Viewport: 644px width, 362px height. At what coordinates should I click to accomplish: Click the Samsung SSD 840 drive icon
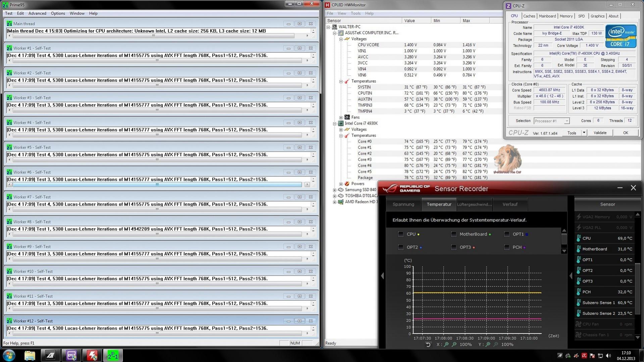click(341, 190)
